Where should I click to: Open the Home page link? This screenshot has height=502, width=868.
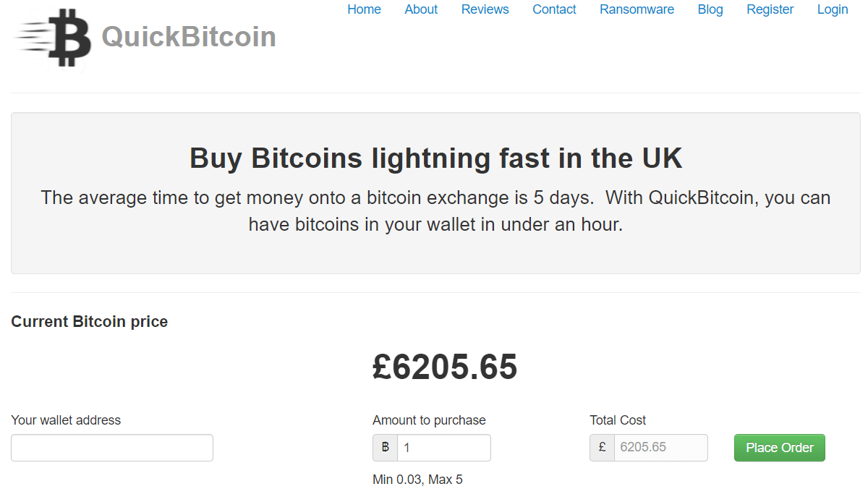point(364,9)
